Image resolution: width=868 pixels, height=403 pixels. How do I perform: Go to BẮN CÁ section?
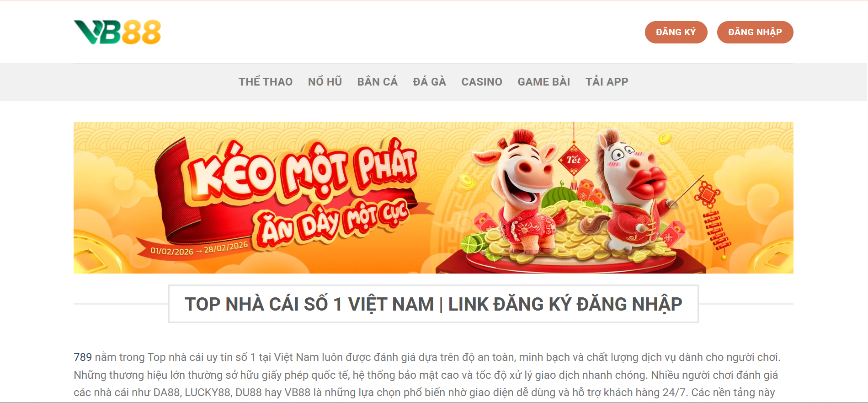tap(378, 82)
